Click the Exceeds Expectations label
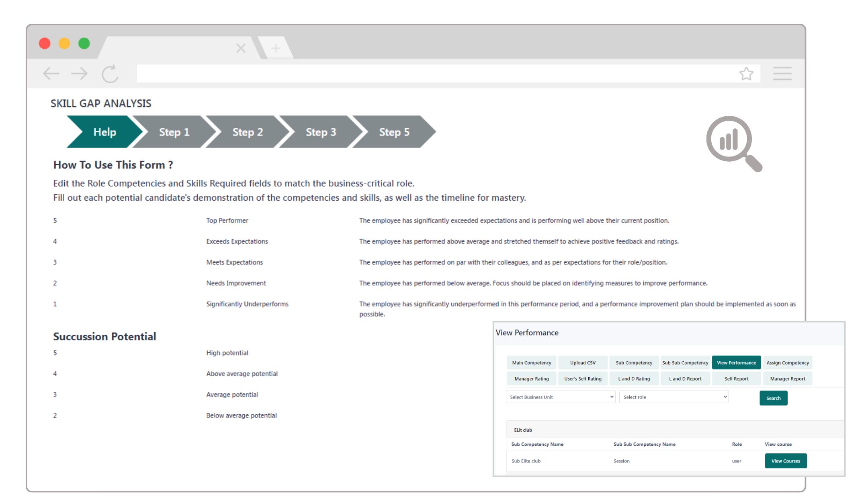This screenshot has width=868, height=502. (x=237, y=241)
